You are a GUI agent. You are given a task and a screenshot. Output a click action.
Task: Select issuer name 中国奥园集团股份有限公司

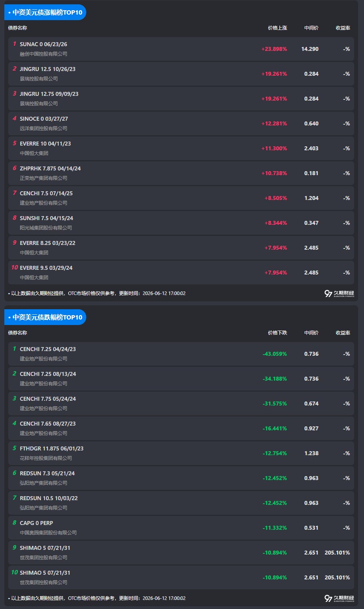pyautogui.click(x=48, y=532)
